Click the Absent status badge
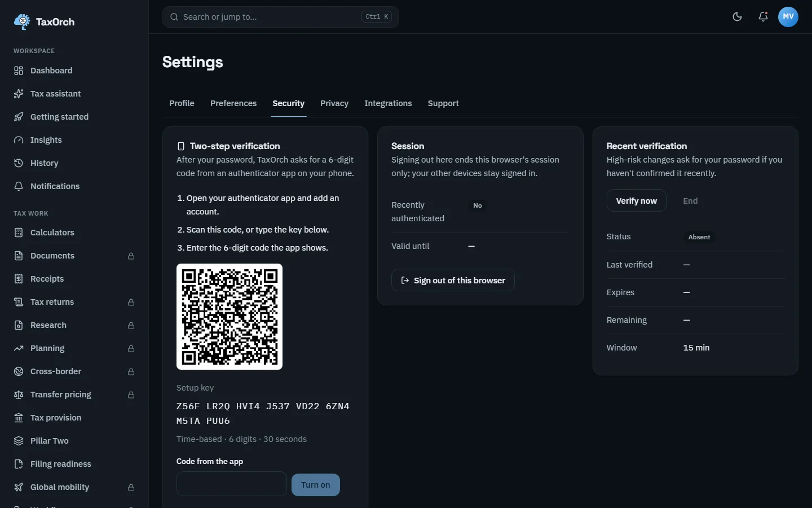This screenshot has height=508, width=812. pos(699,237)
